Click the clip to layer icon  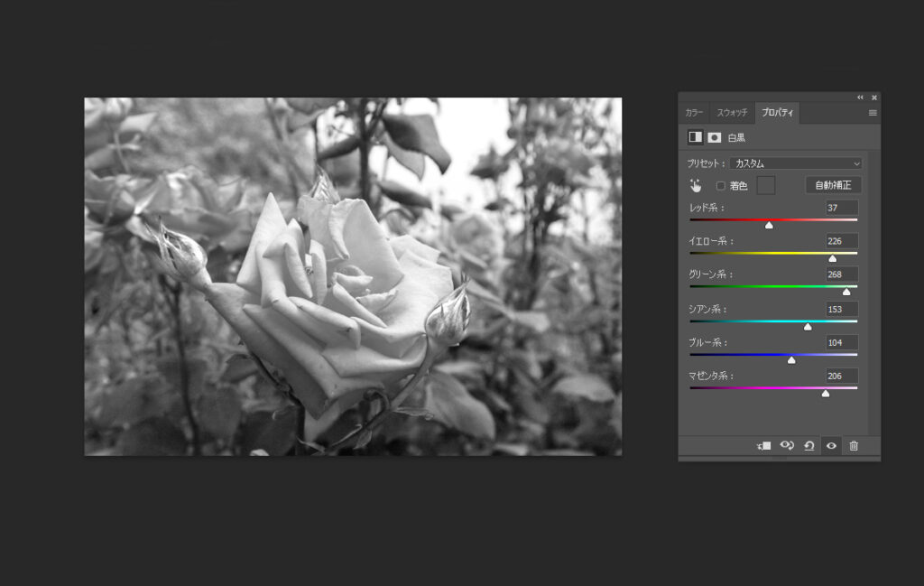coord(764,446)
